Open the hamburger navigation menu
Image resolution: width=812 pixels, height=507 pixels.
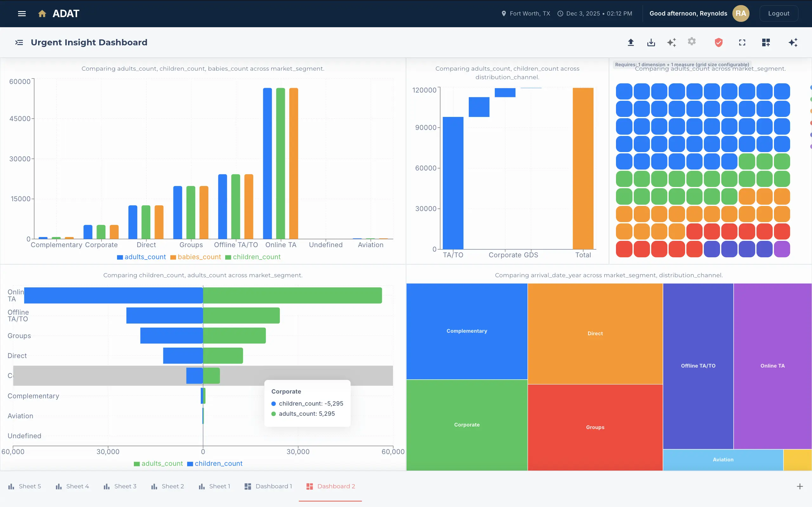[22, 13]
